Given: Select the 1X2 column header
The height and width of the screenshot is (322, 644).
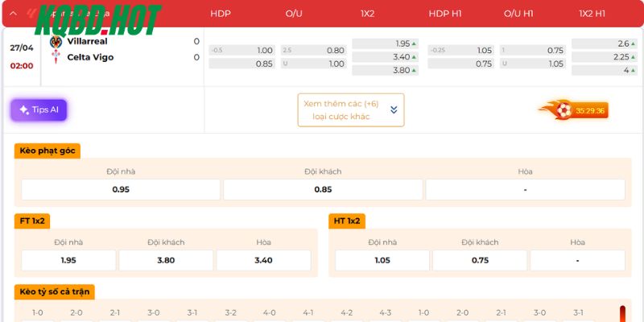Looking at the screenshot, I should [x=367, y=14].
